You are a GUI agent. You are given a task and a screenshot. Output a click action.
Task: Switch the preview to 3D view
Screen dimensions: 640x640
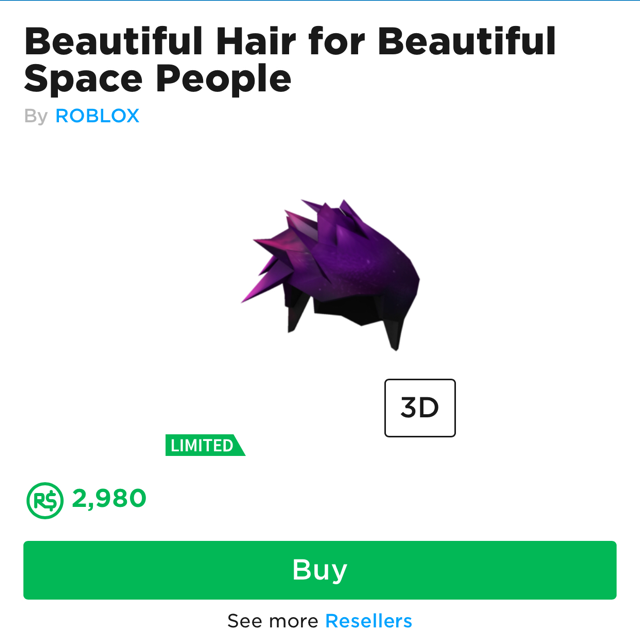pyautogui.click(x=420, y=408)
